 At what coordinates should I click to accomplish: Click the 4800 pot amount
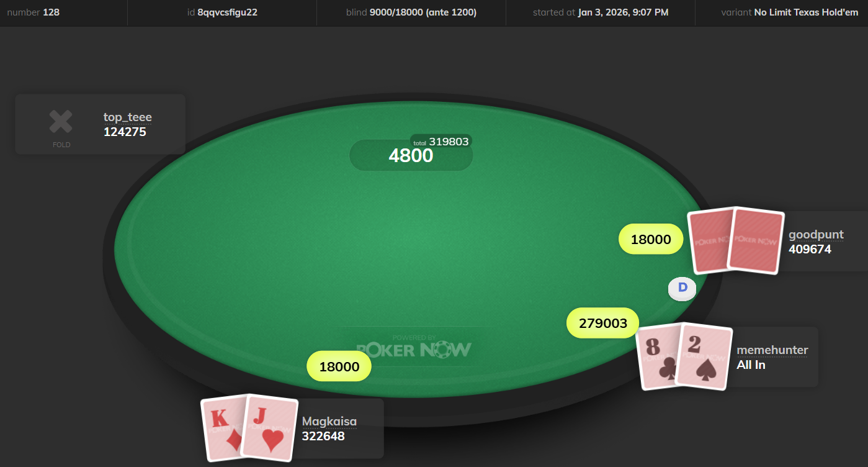click(411, 155)
